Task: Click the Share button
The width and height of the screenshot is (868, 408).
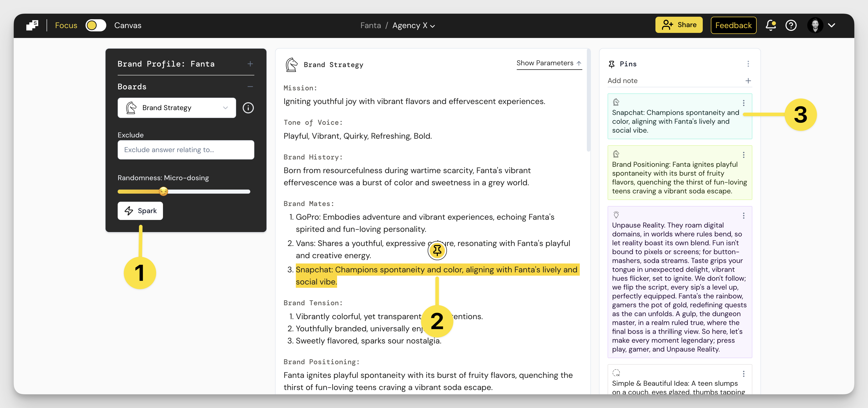Action: pyautogui.click(x=679, y=25)
